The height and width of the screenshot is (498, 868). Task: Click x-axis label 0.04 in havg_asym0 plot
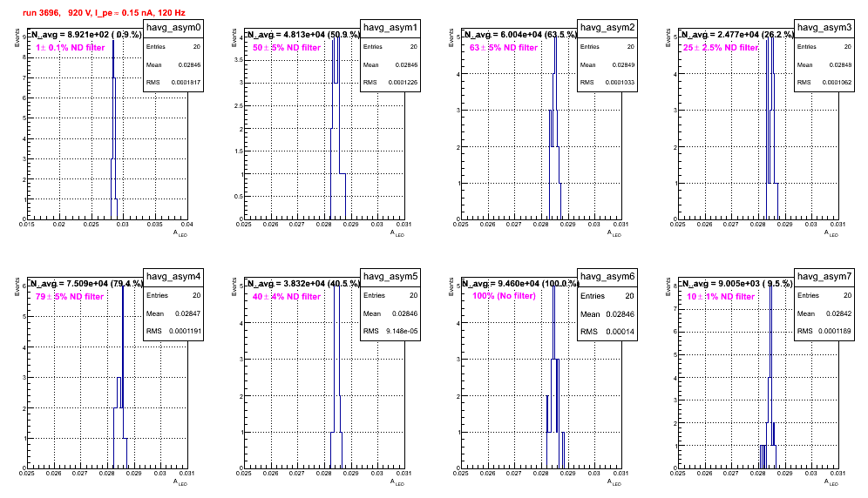point(187,224)
